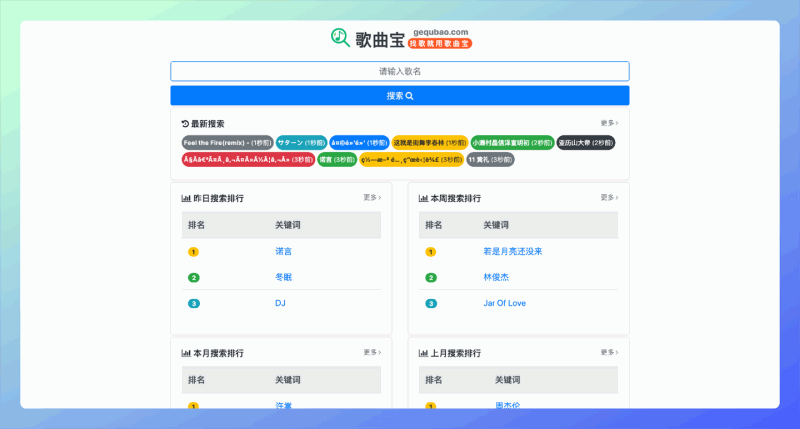800x429 pixels.
Task: Click the 本月搜索排行 heading text
Action: coord(218,354)
